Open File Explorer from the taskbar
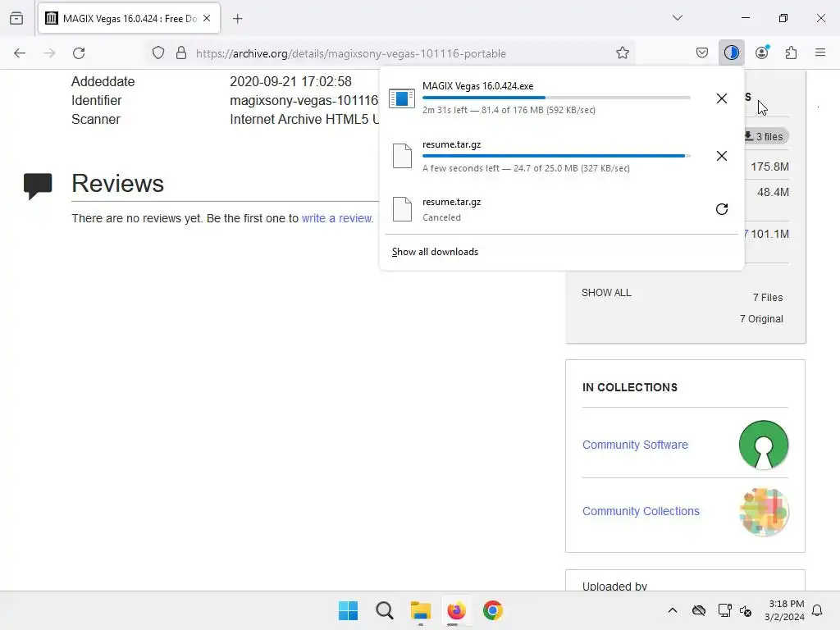This screenshot has height=630, width=840. 421,610
